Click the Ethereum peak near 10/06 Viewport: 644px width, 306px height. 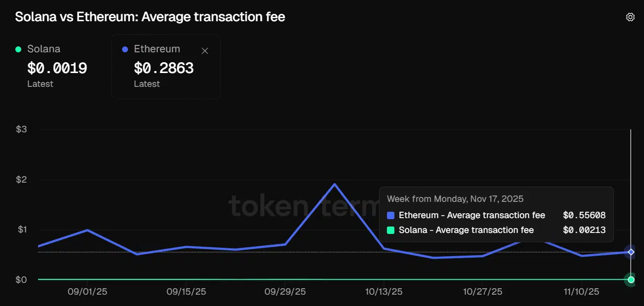[x=335, y=184]
